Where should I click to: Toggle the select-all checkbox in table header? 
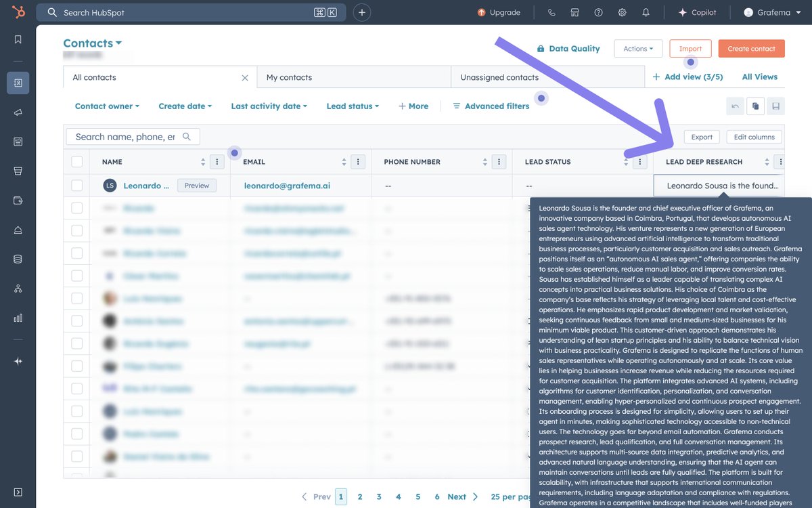(76, 162)
